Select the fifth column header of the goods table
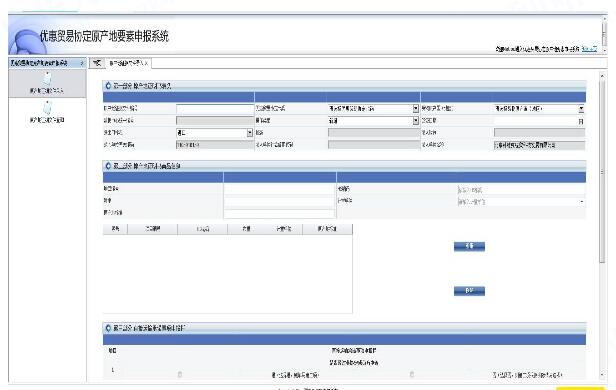 [x=284, y=229]
